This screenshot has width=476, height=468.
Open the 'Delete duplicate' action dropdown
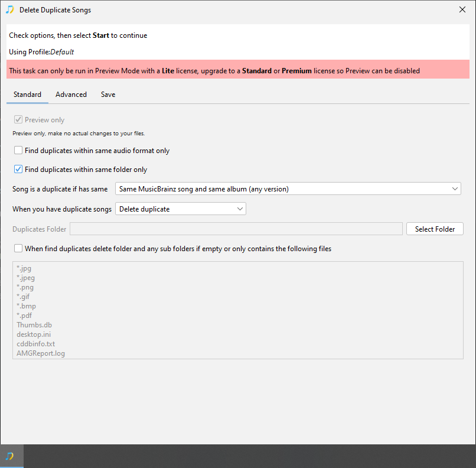click(x=180, y=209)
